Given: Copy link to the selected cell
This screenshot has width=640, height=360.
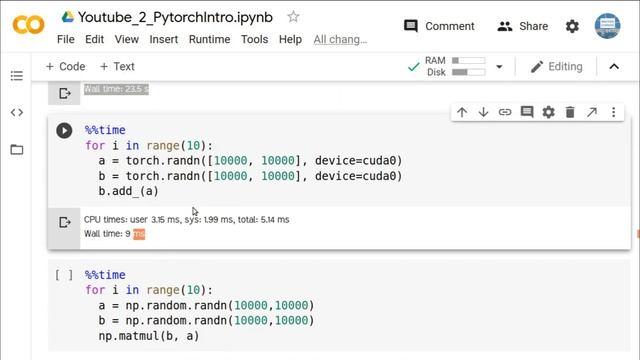Looking at the screenshot, I should pyautogui.click(x=505, y=112).
